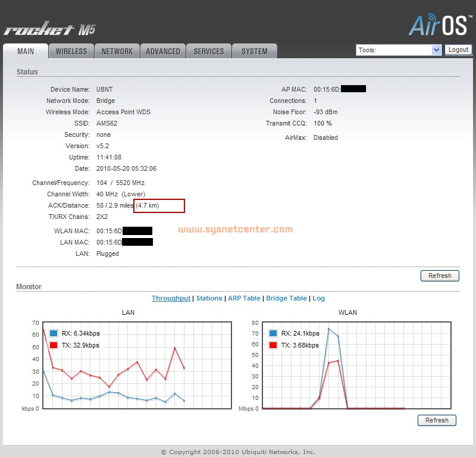Switch to the Wireless tab
Screen dimensions: 476x457
click(71, 51)
